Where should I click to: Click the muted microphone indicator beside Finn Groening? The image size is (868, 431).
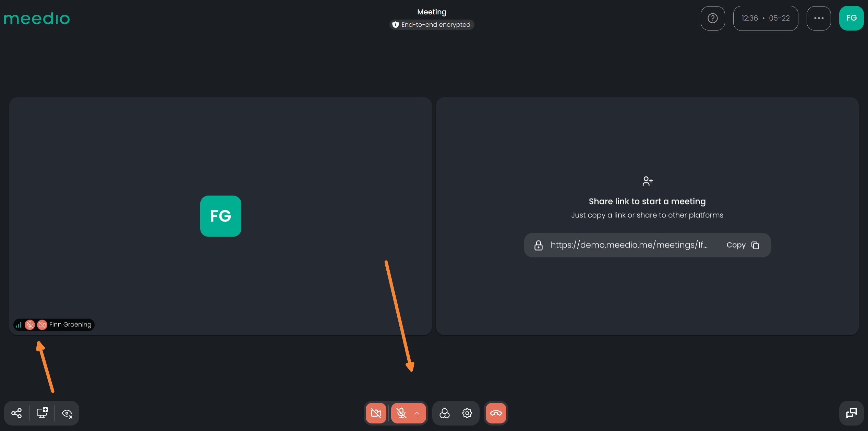point(30,325)
